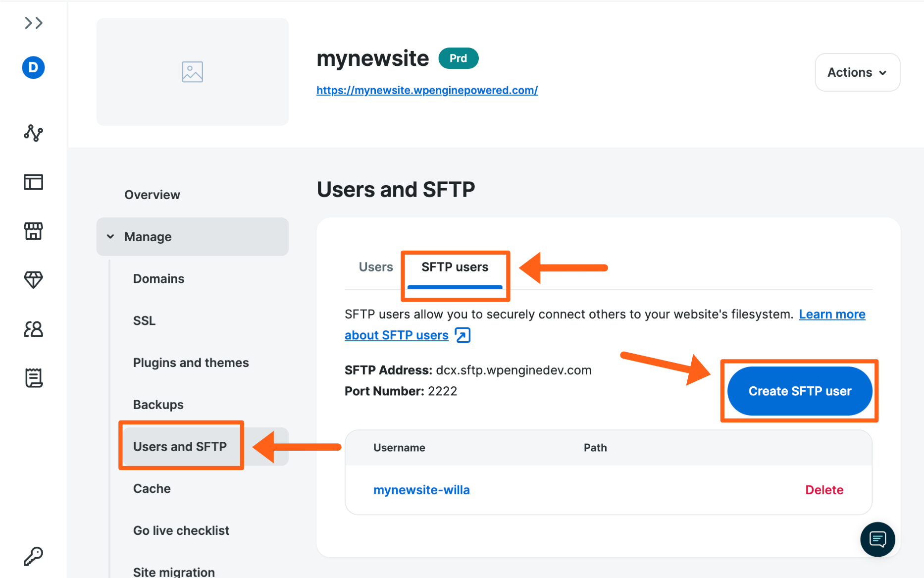Delete the mynewsite-willa SFTP user
The image size is (924, 578).
pyautogui.click(x=824, y=489)
